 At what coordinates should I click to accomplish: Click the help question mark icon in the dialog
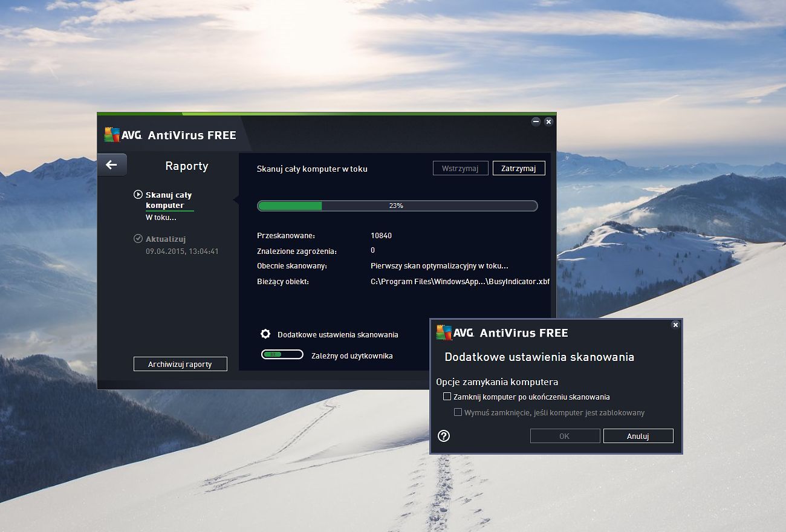(x=443, y=435)
